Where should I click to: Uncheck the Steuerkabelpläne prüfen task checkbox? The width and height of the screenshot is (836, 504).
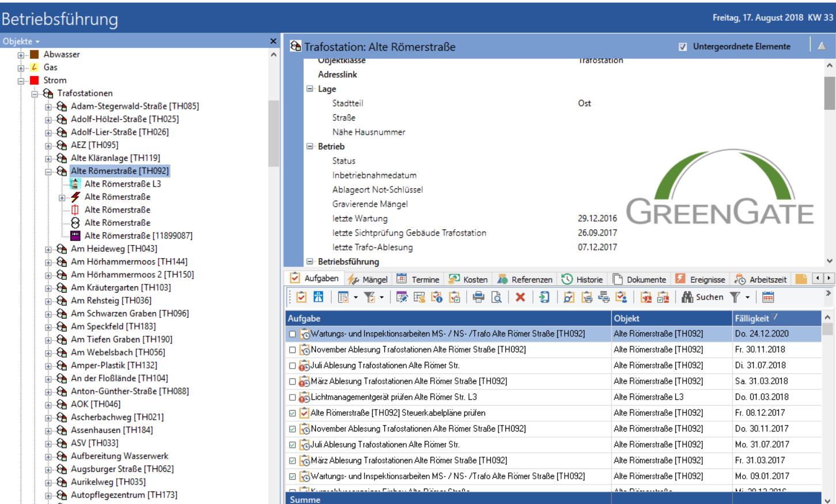[x=293, y=413]
